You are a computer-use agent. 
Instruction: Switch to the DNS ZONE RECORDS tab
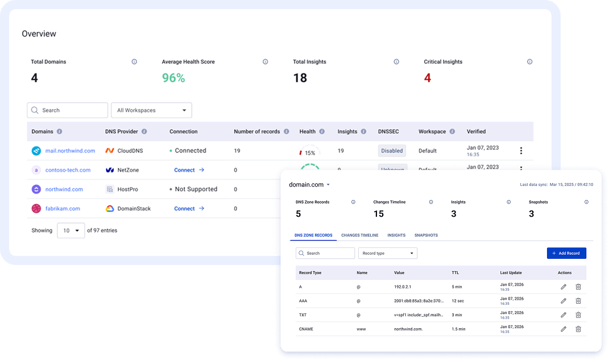313,235
